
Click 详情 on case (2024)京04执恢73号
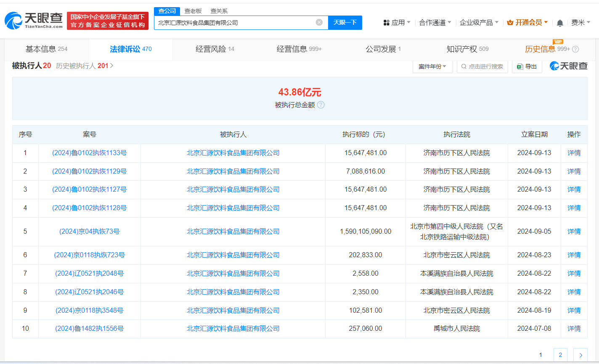coord(574,231)
